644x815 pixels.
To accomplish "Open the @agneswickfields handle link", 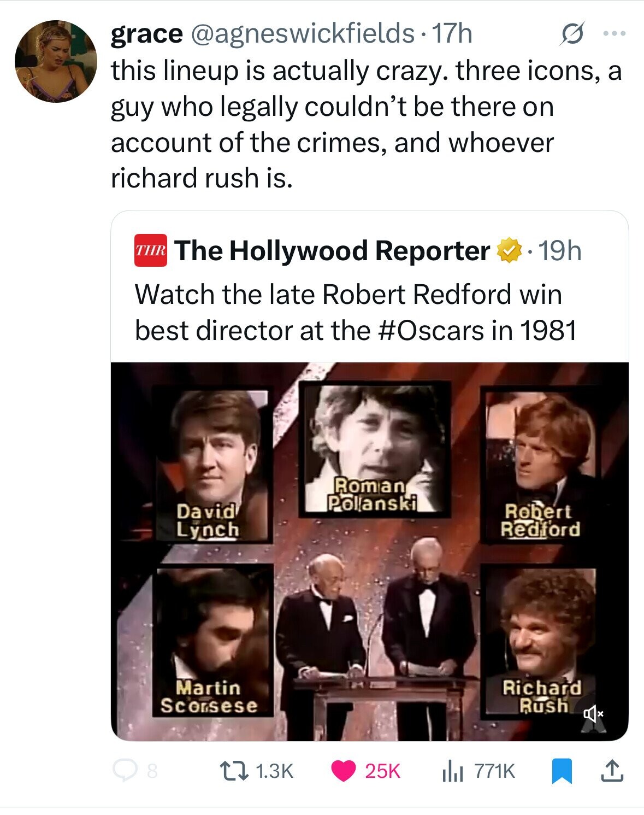I will click(x=302, y=34).
